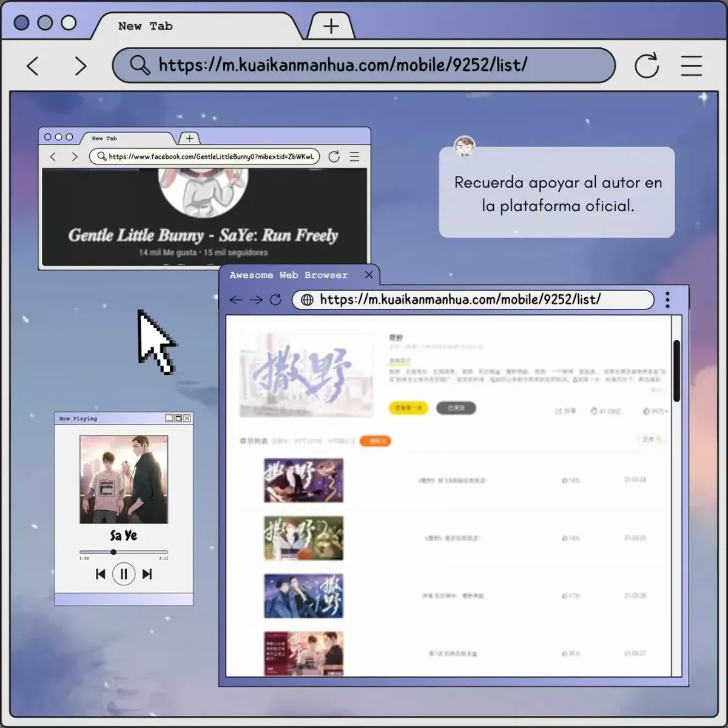Image resolution: width=728 pixels, height=728 pixels.
Task: Go forward in the Awesome Web Browser
Action: click(256, 300)
